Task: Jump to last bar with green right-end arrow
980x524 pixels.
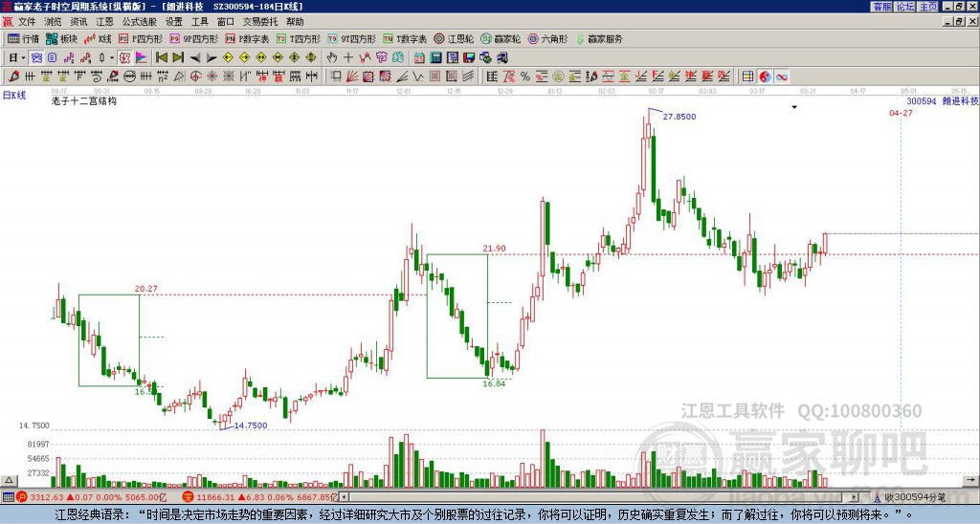Action: [x=178, y=57]
